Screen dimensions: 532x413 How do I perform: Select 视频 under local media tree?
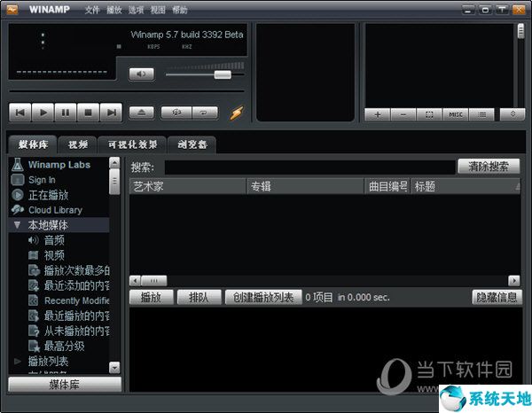click(54, 255)
